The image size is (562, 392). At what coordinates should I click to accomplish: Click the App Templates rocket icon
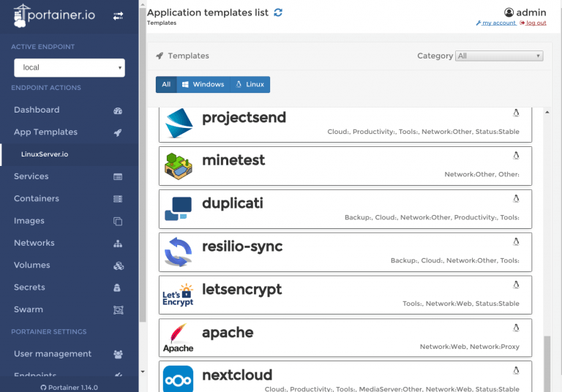click(118, 132)
